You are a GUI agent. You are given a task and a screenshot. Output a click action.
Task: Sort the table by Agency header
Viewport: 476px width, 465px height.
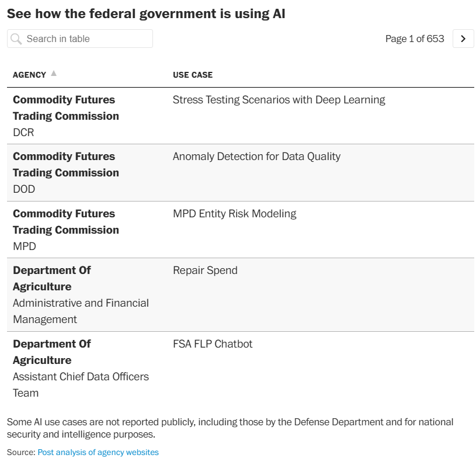tap(29, 75)
